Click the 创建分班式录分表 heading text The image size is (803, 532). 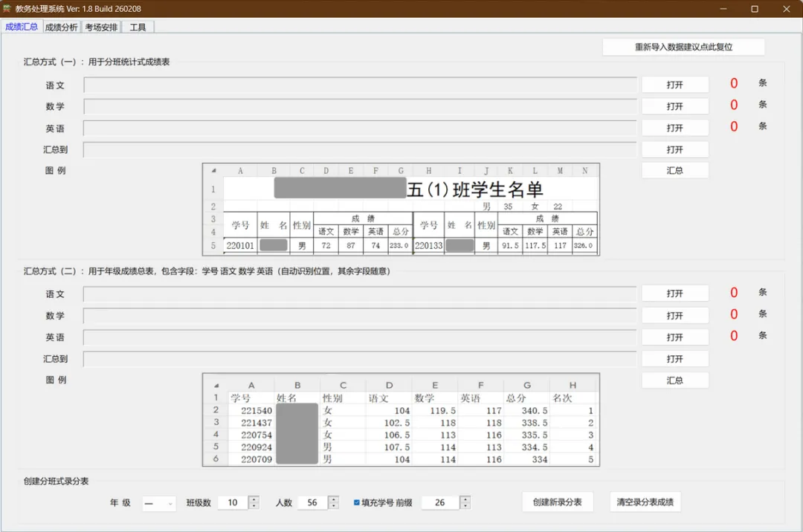(56, 481)
